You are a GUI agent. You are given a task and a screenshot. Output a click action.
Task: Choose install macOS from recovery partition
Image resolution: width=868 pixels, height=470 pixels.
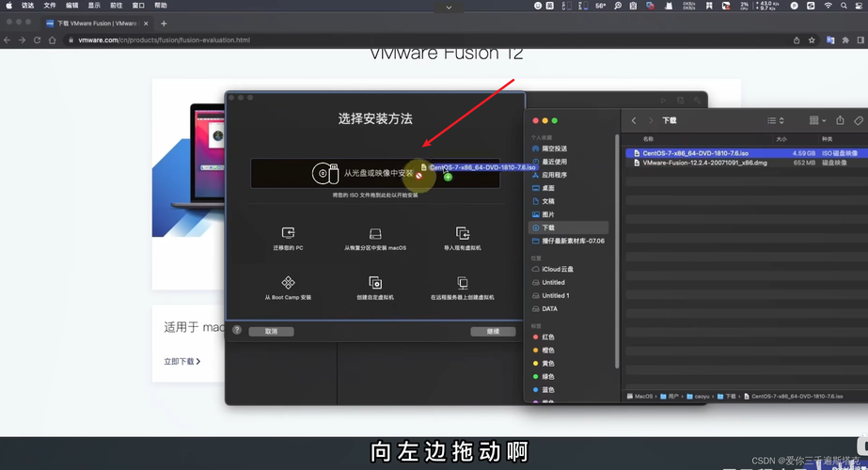point(375,239)
